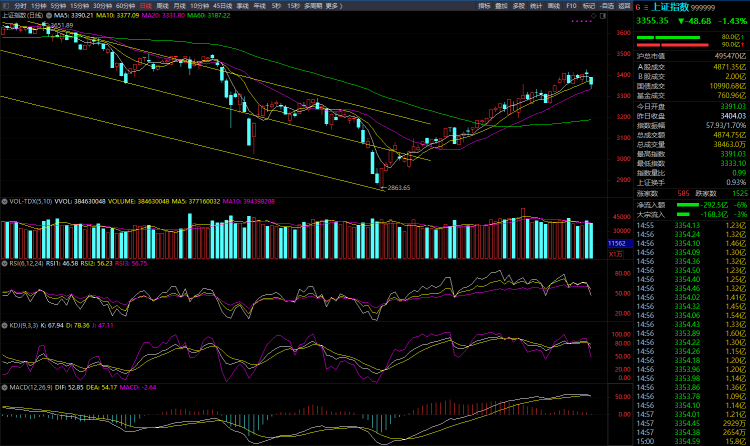Click the small diamond icon above the chart
Screen dimensions: 750x446
(594, 17)
